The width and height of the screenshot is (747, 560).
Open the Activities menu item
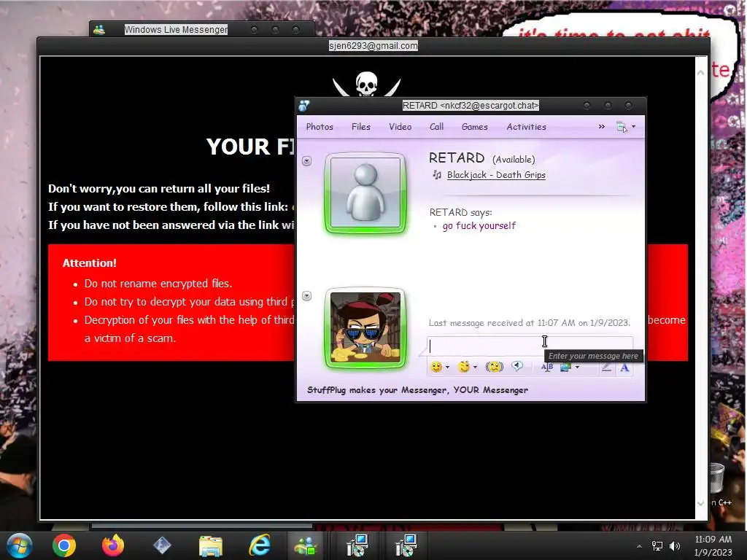click(527, 127)
